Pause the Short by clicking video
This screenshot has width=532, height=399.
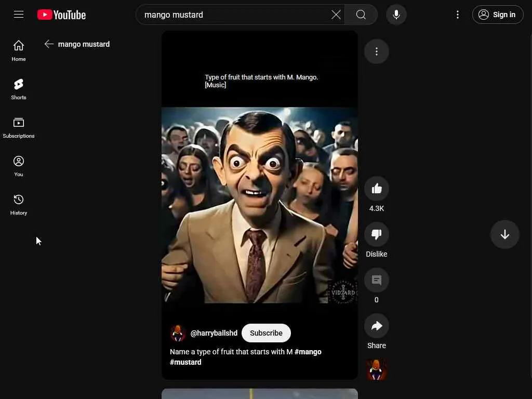click(260, 205)
